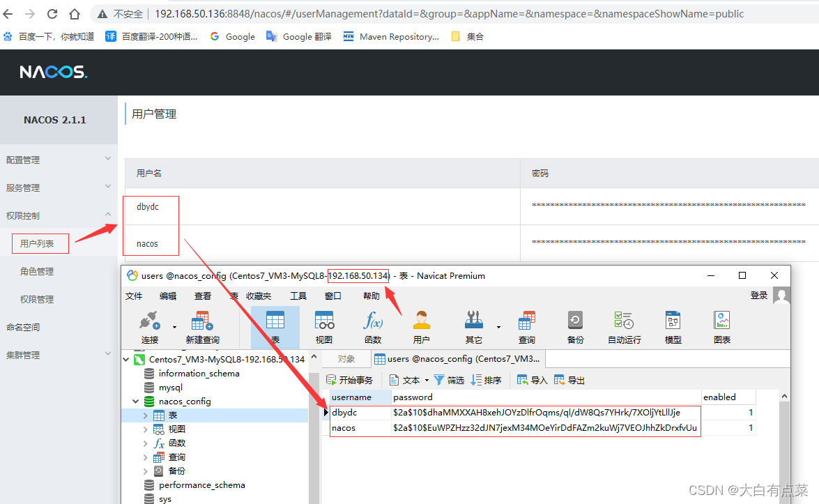Select the 用户 toolbar icon
The height and width of the screenshot is (504, 819).
[422, 328]
